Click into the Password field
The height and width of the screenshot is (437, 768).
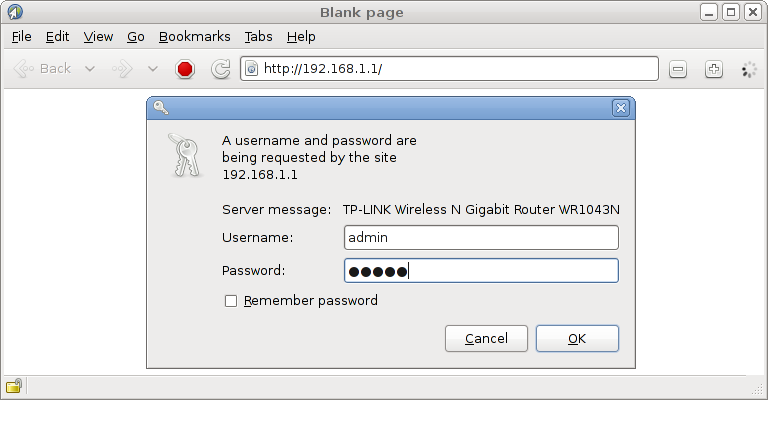pos(481,270)
